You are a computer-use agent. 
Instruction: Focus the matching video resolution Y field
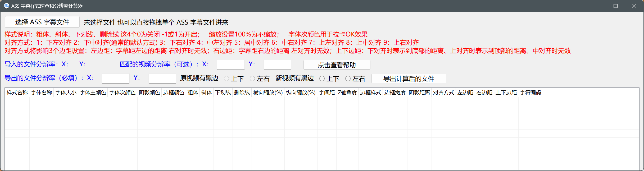(277, 65)
